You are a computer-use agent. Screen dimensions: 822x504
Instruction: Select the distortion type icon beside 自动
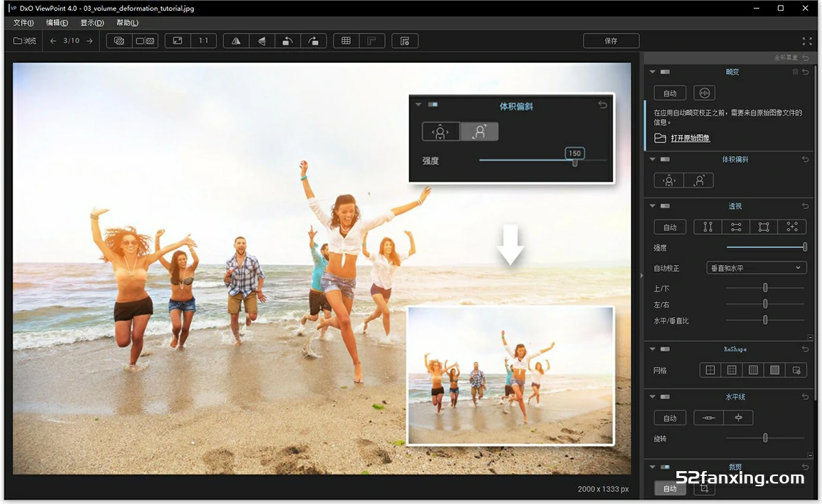click(704, 93)
